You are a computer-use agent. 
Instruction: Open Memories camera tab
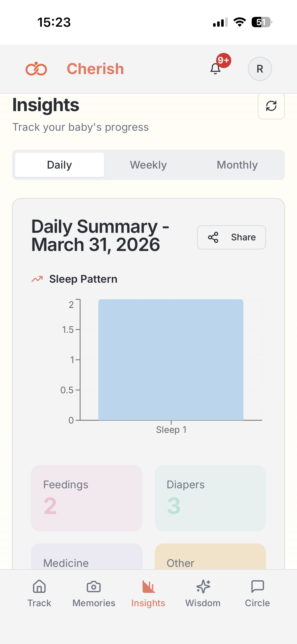pos(94,593)
